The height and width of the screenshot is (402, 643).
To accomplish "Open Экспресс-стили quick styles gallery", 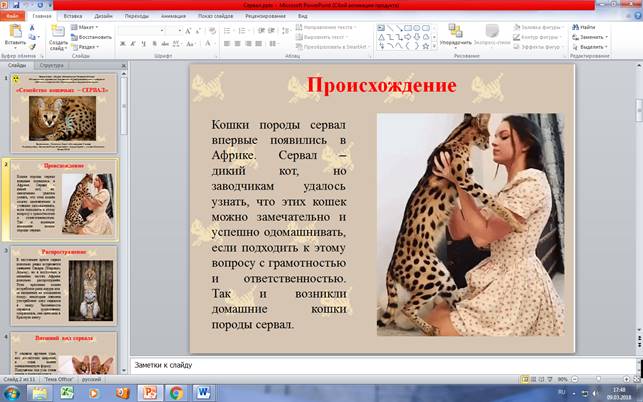I will pos(491,36).
